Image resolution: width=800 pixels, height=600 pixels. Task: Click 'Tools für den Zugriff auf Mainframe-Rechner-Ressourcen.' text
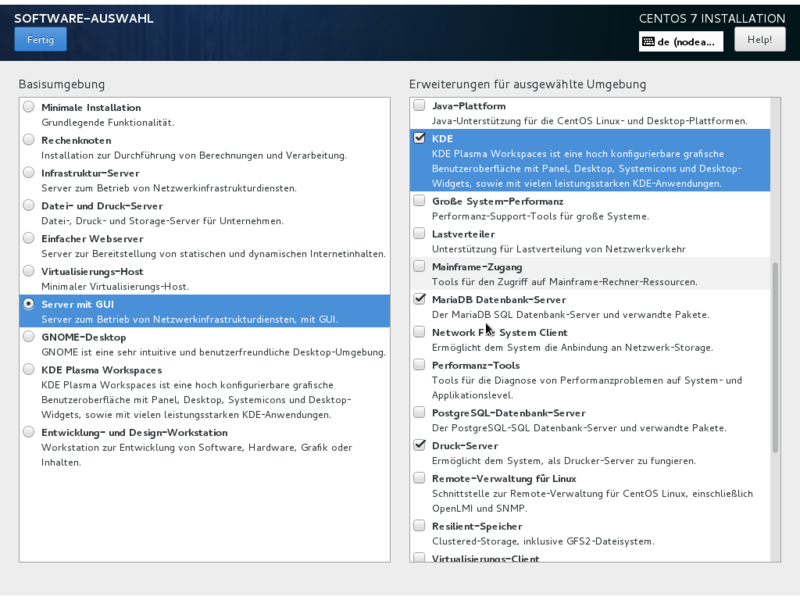pyautogui.click(x=564, y=282)
